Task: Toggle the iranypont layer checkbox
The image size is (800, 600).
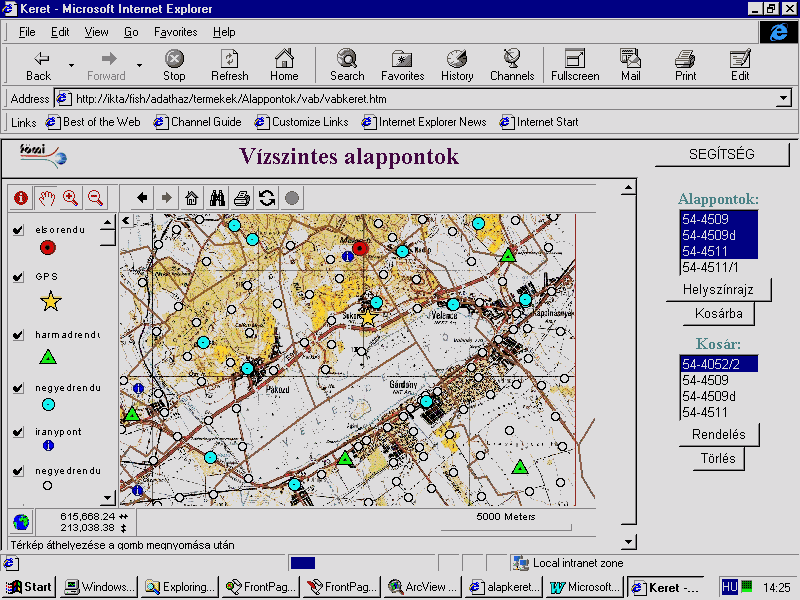Action: coord(18,432)
